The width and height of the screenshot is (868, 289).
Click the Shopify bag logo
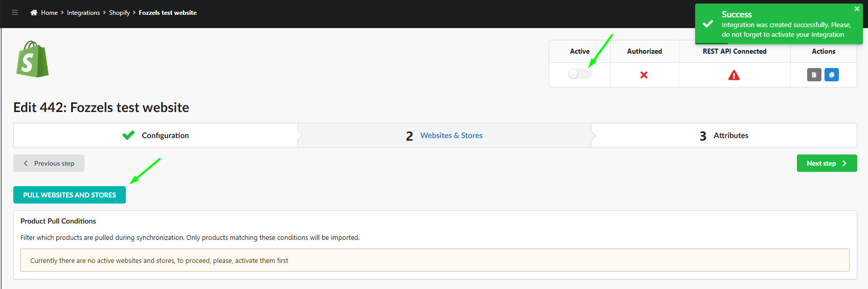pyautogui.click(x=32, y=59)
